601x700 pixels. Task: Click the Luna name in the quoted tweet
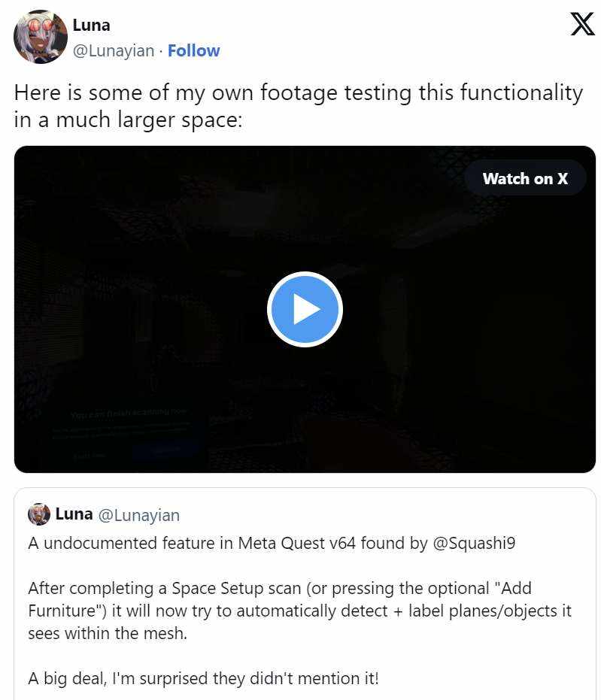[74, 514]
